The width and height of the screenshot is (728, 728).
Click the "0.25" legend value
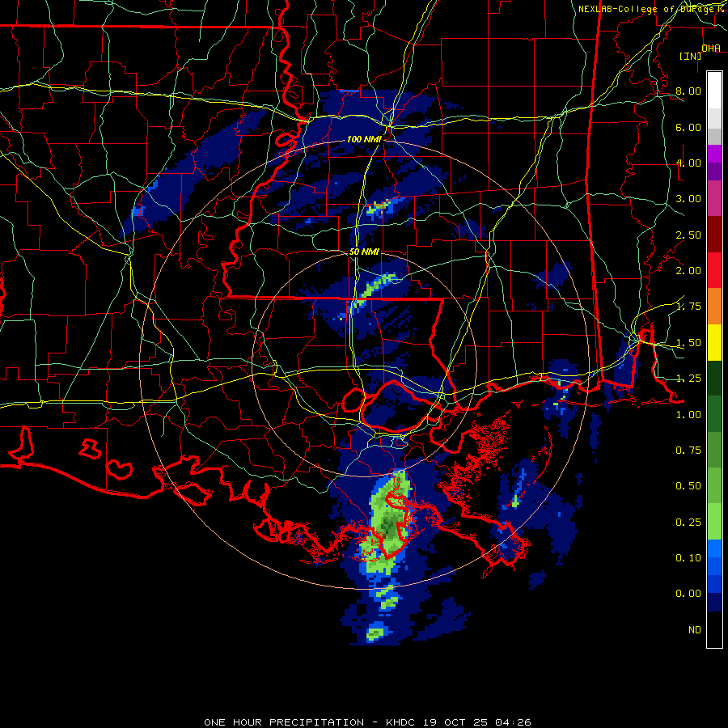pyautogui.click(x=688, y=523)
